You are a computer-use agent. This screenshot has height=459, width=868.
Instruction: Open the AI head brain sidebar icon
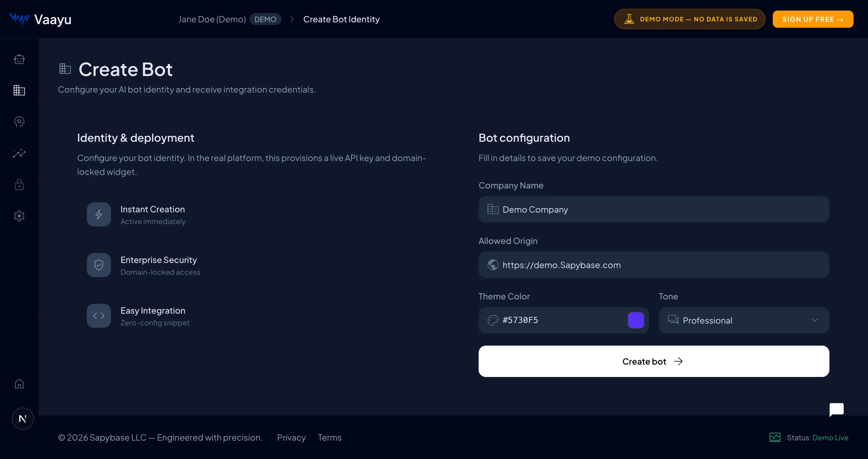(x=19, y=122)
